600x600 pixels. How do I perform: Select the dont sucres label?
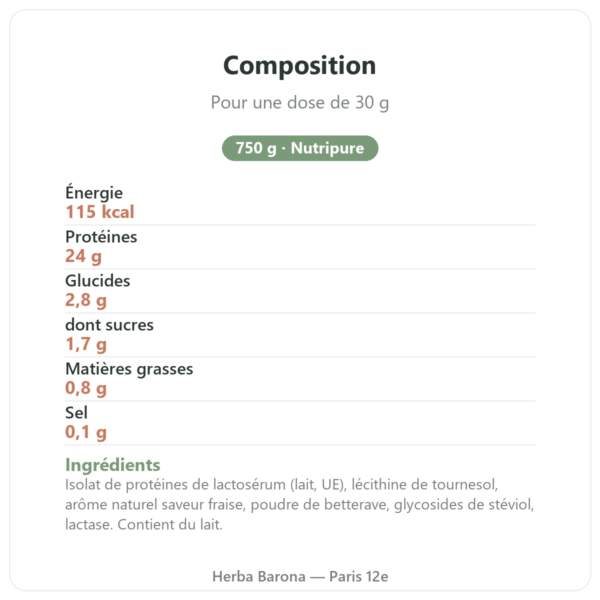coord(109,325)
